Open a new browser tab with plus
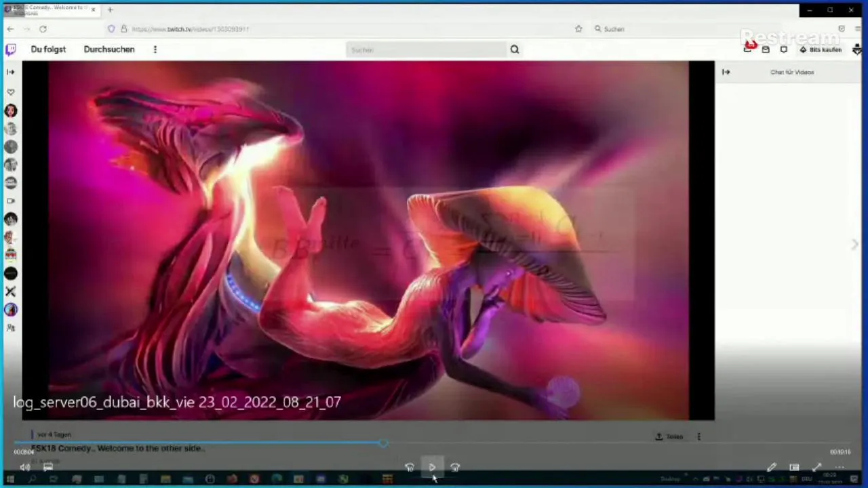868x488 pixels. [110, 9]
